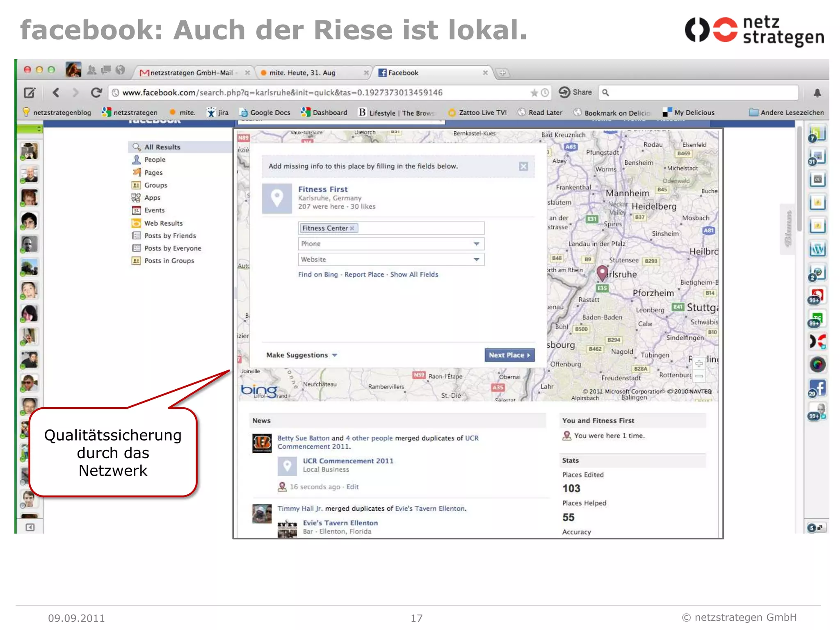Click Edit under UCR Commencement news item
Viewport: 840px width, 630px height.
click(x=352, y=487)
